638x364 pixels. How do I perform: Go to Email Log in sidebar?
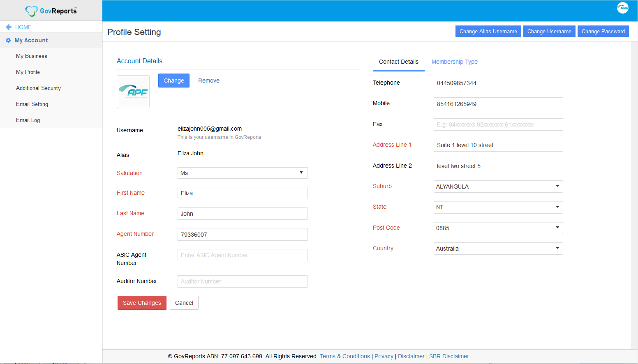(28, 120)
